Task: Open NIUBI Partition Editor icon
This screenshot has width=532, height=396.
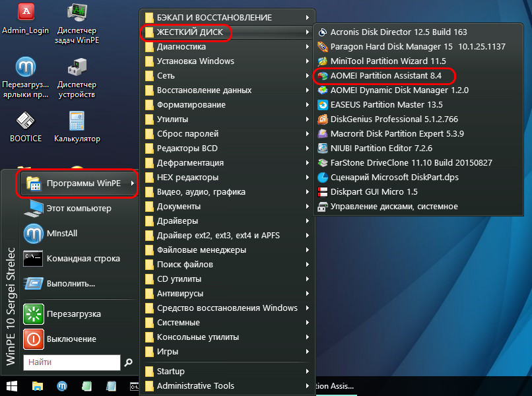Action: 322,148
